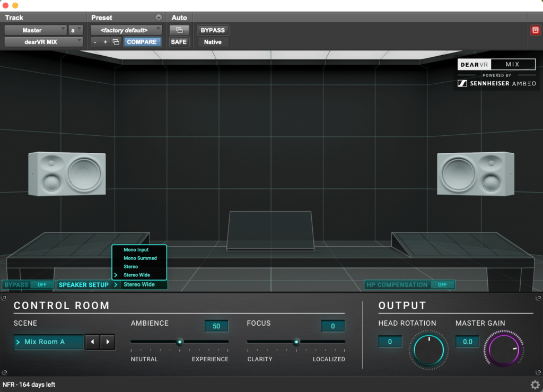This screenshot has height=392, width=543.
Task: Open the automation enable window icon
Action: click(x=179, y=30)
